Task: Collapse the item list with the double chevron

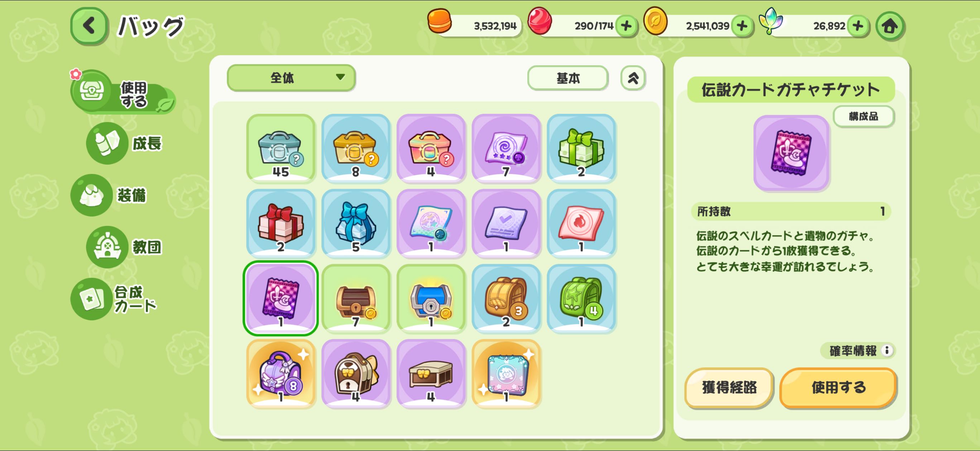Action: coord(633,78)
